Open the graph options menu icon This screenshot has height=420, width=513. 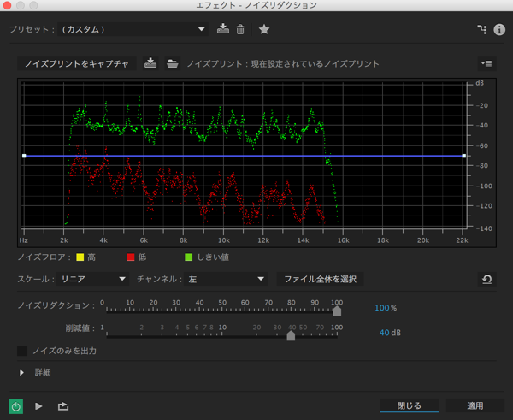pos(486,63)
